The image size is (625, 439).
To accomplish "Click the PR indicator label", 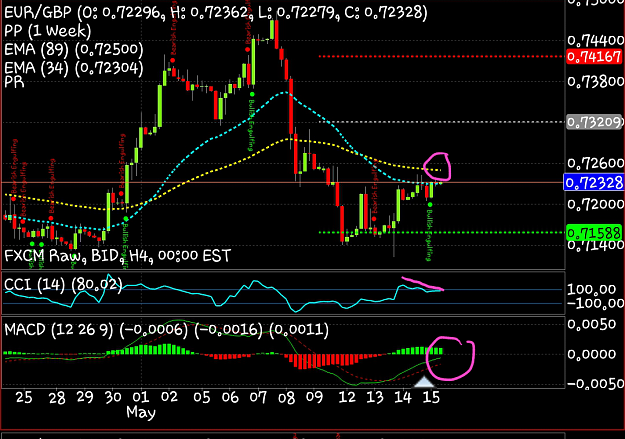I will pos(14,82).
